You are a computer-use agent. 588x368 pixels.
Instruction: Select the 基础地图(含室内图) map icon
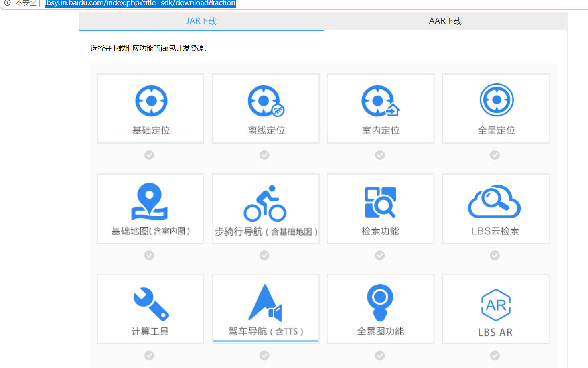coord(150,201)
